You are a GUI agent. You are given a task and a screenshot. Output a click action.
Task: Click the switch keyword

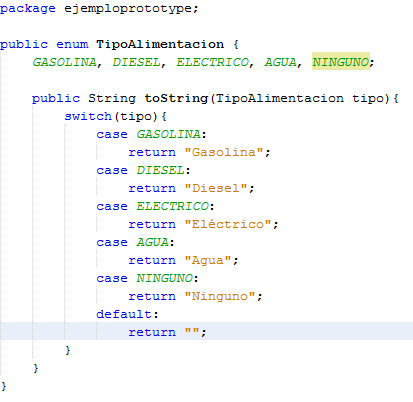(88, 116)
